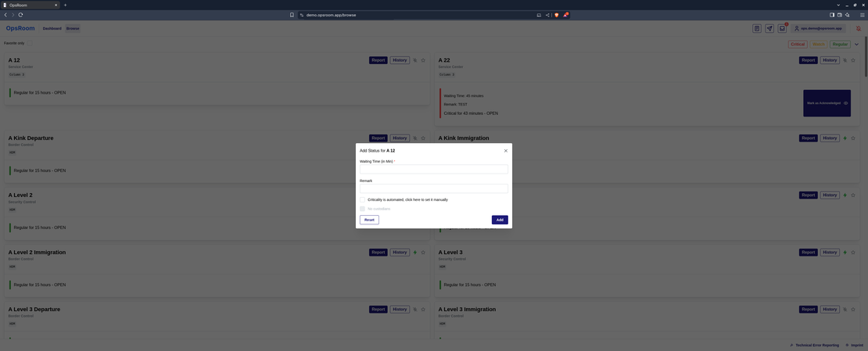This screenshot has height=351, width=868.
Task: Click the OpsRoom logo
Action: (20, 28)
